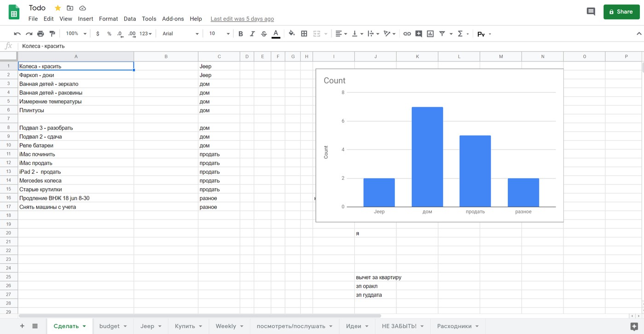
Task: Click the insert chart icon
Action: [x=430, y=34]
